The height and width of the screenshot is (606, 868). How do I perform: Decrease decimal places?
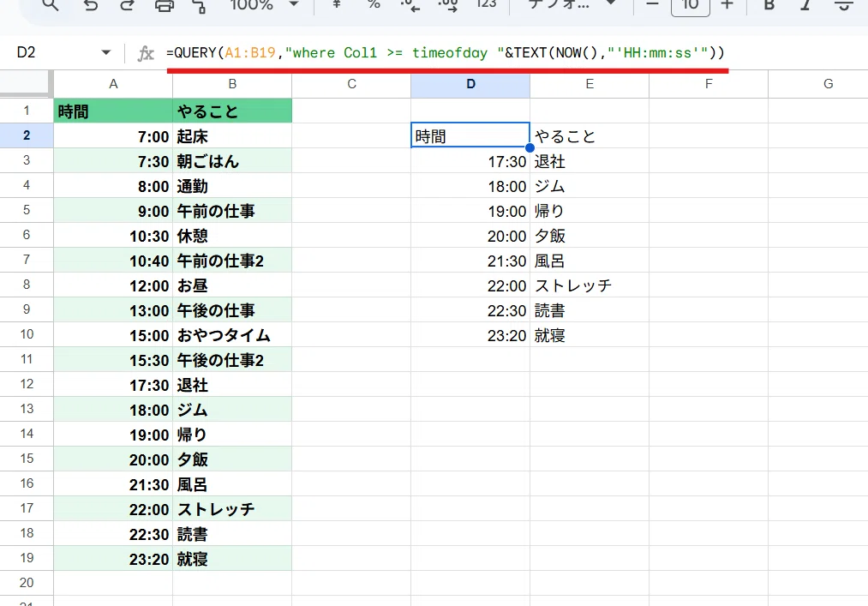point(410,4)
